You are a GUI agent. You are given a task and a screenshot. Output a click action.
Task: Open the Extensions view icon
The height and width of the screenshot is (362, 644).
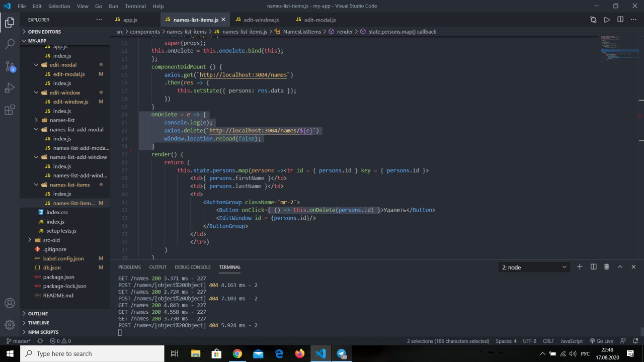10,111
